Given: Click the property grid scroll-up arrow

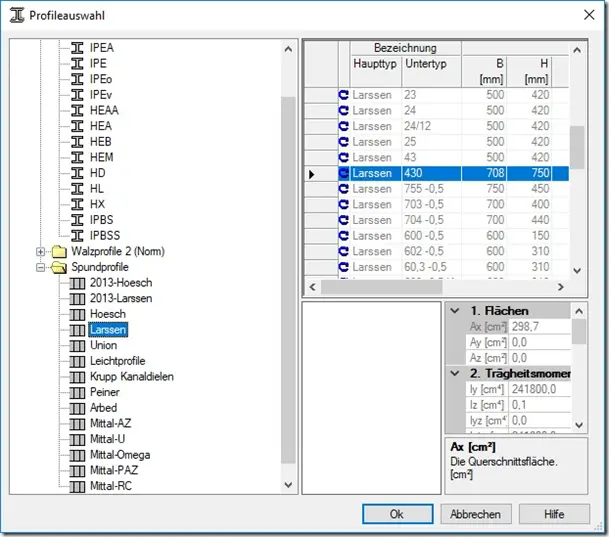Looking at the screenshot, I should click(579, 311).
